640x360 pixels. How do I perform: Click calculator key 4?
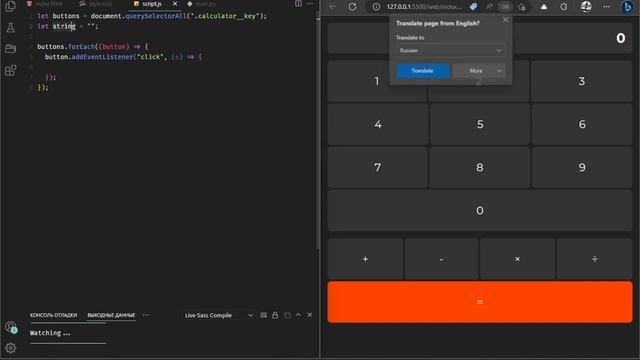(x=378, y=124)
